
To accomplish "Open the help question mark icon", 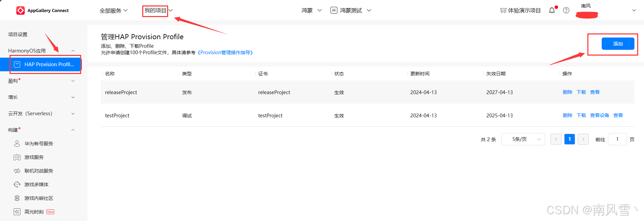I will pos(566,11).
